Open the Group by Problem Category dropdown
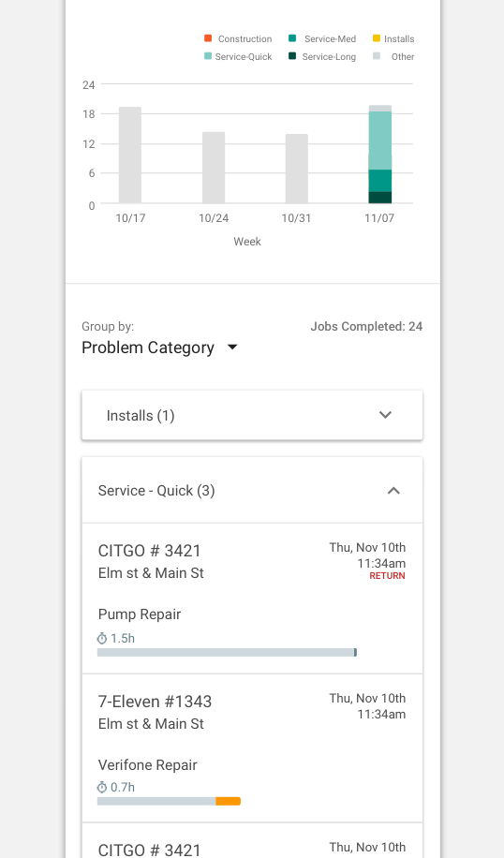 pyautogui.click(x=160, y=348)
